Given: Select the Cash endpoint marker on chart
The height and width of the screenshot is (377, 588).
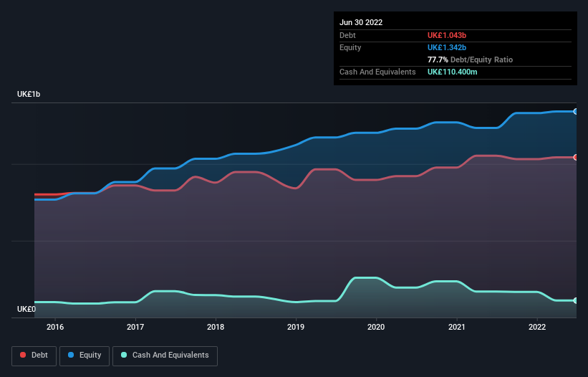Looking at the screenshot, I should [576, 300].
